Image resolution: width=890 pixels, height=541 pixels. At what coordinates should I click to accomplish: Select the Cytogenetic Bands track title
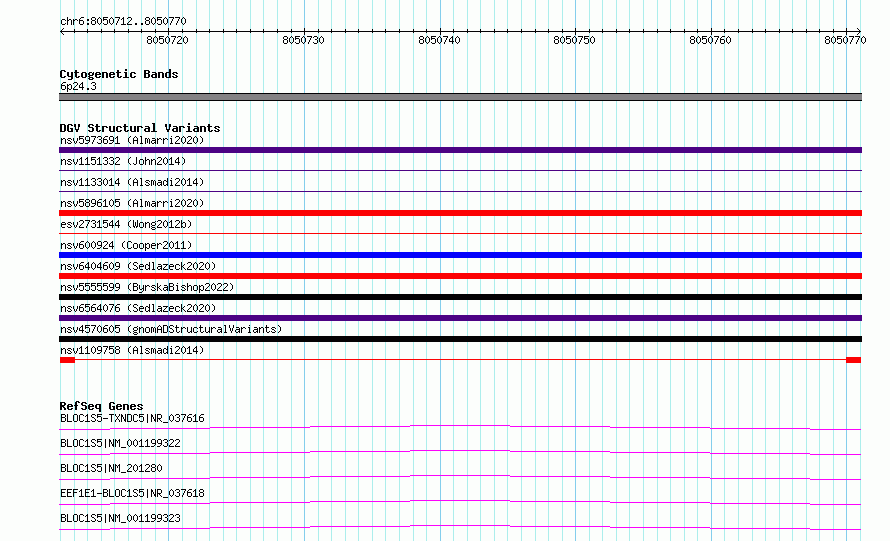[x=119, y=74]
